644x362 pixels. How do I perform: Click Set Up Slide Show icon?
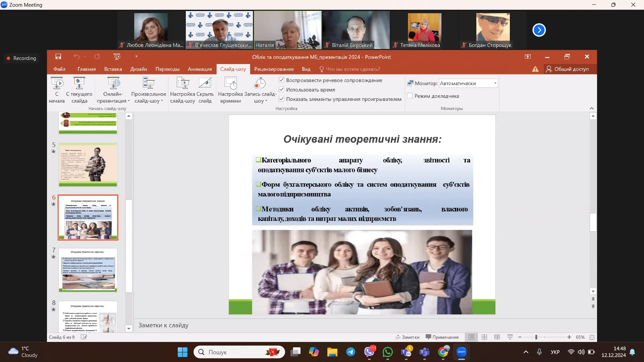click(x=182, y=83)
